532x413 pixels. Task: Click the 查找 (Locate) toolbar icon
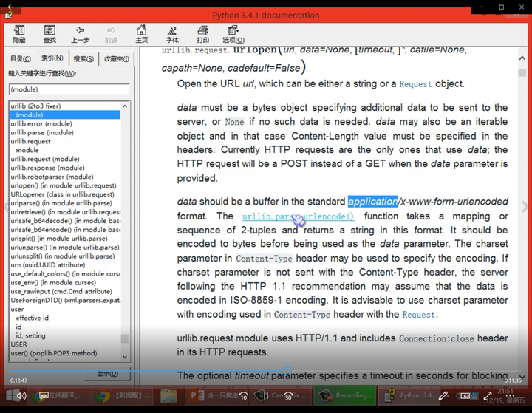50,34
